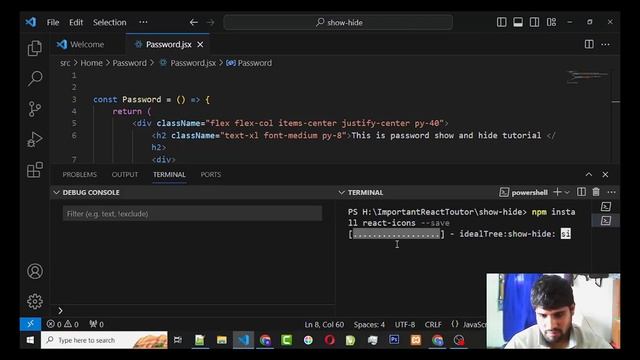
Task: Click the Password folder breadcrumb
Action: click(129, 63)
